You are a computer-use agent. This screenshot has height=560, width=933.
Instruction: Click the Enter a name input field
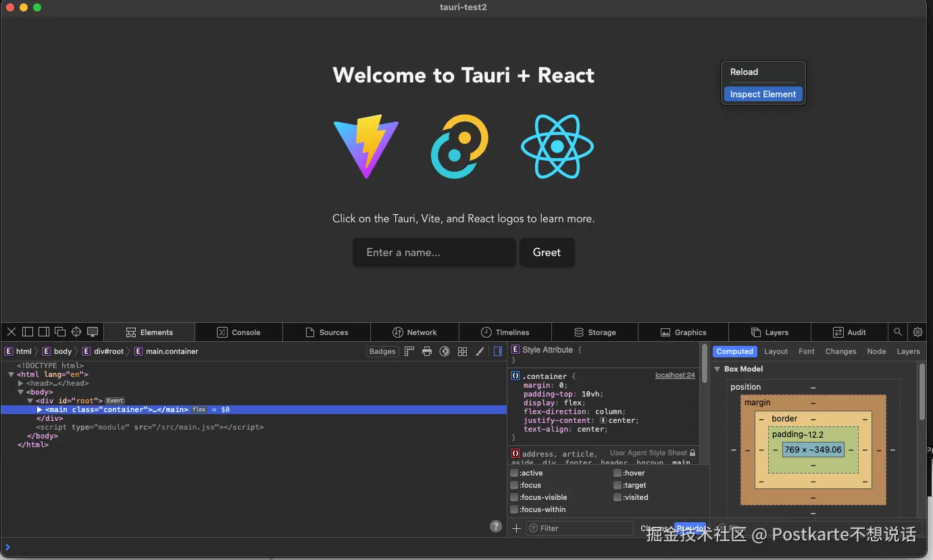click(434, 252)
